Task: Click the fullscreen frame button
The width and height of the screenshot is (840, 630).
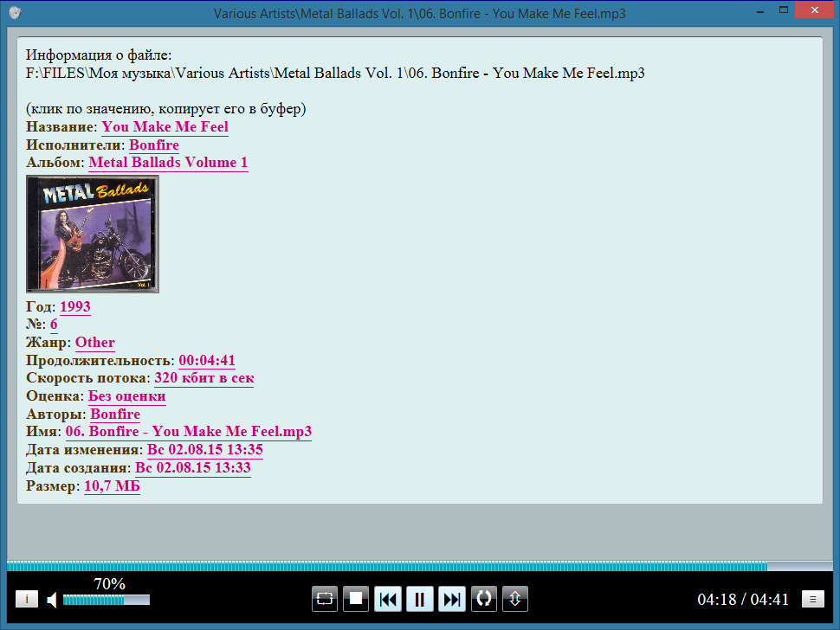Action: 325,599
